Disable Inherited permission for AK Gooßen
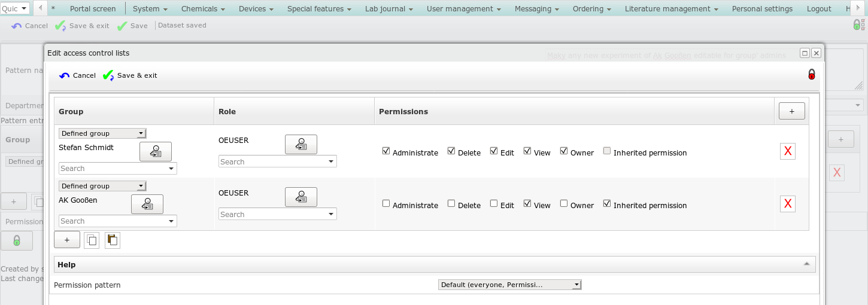868x305 pixels. coord(607,204)
